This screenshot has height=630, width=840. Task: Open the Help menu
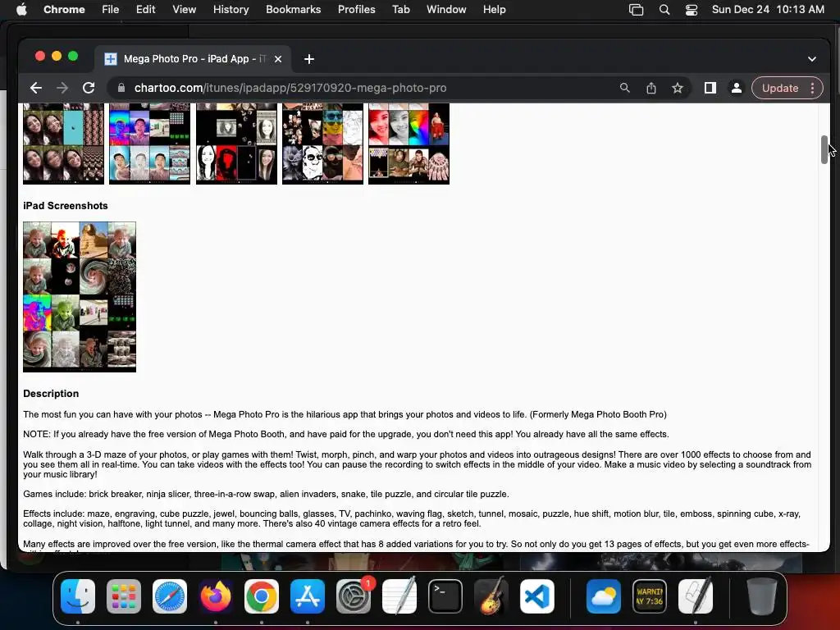(494, 9)
